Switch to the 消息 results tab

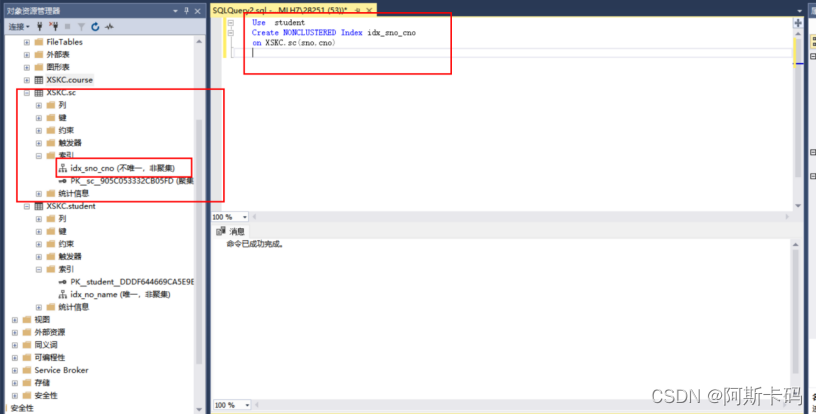pyautogui.click(x=231, y=231)
